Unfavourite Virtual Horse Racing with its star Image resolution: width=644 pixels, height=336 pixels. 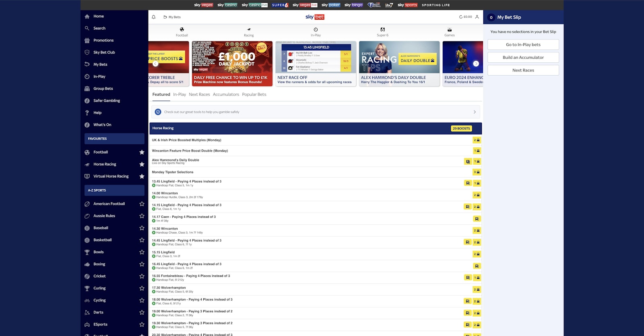pyautogui.click(x=142, y=176)
